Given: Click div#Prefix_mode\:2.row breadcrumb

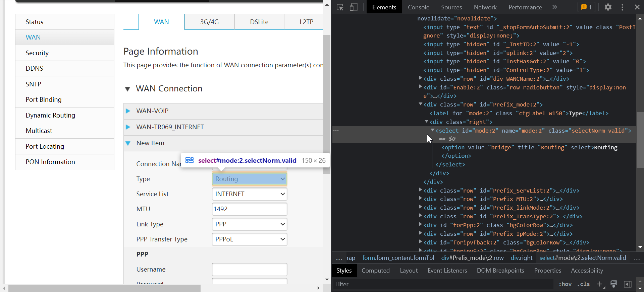Looking at the screenshot, I should [472, 258].
